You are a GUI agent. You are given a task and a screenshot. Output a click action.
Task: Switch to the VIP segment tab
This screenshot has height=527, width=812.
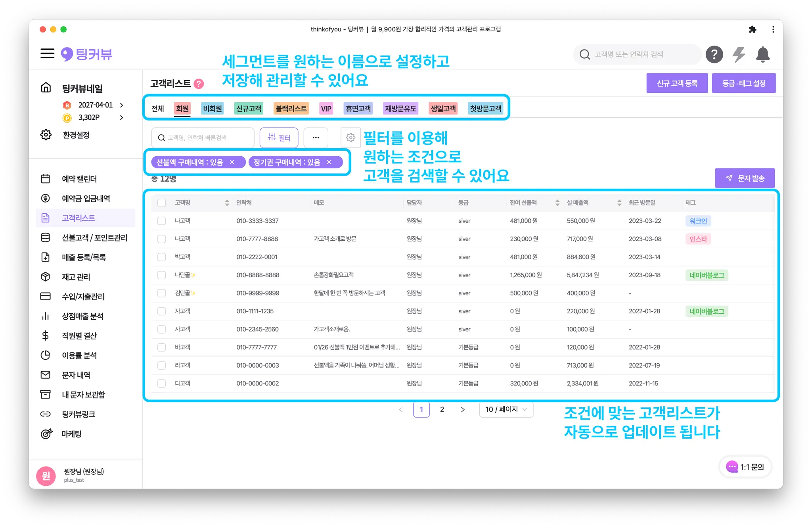[326, 109]
